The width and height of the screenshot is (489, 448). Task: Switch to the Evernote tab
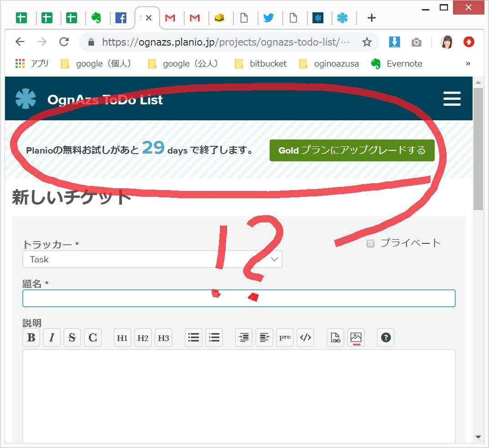coord(96,18)
